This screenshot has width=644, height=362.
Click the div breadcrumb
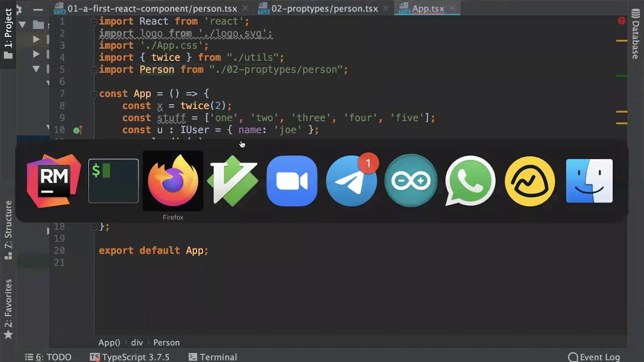point(137,342)
